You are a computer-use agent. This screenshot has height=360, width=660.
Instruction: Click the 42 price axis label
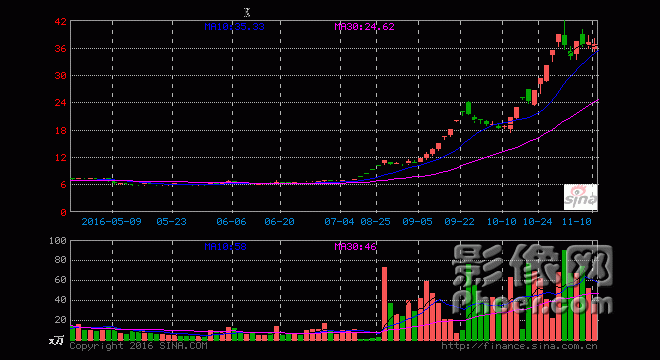[x=61, y=21]
